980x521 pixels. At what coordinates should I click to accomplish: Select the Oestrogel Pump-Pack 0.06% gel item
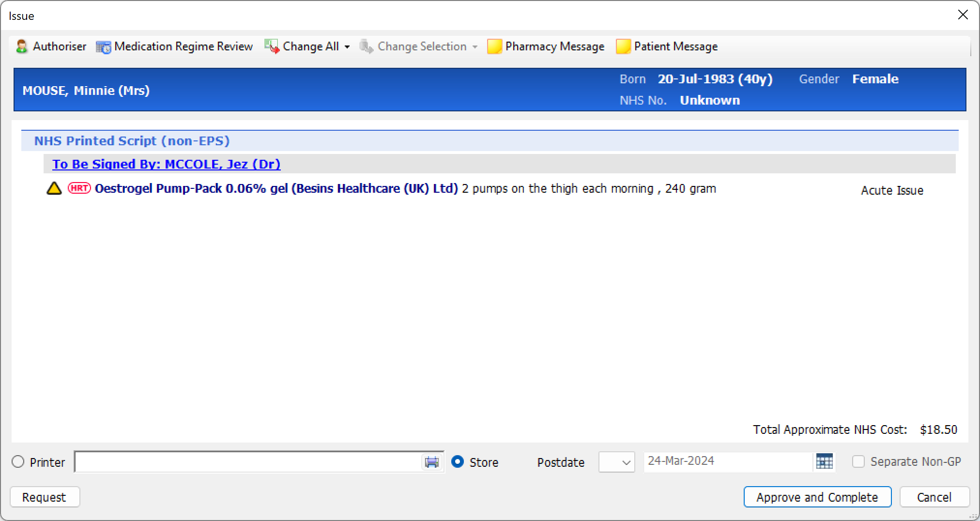click(276, 188)
